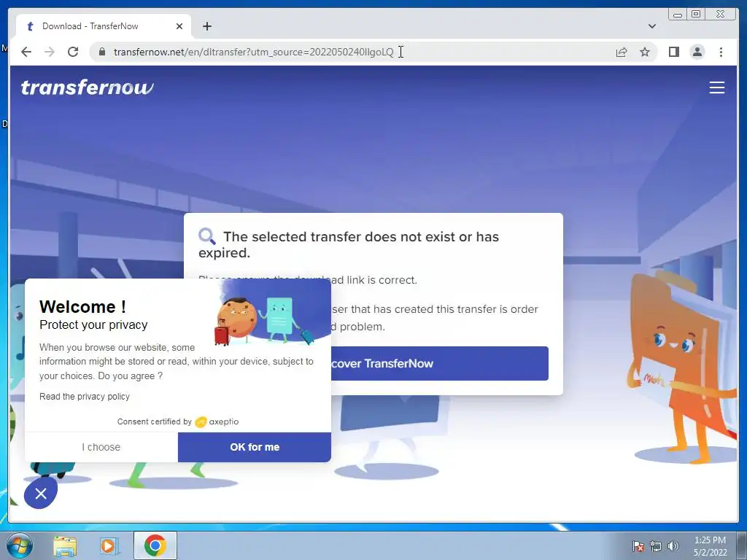
Task: Open the Chrome profile menu
Action: (697, 52)
